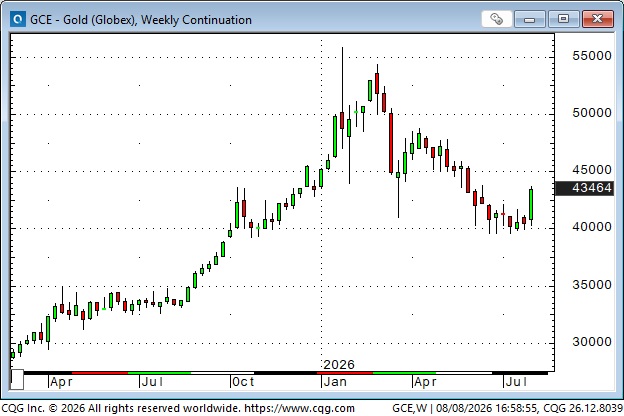624x416 pixels.
Task: Close the Gold chart window
Action: (x=597, y=19)
